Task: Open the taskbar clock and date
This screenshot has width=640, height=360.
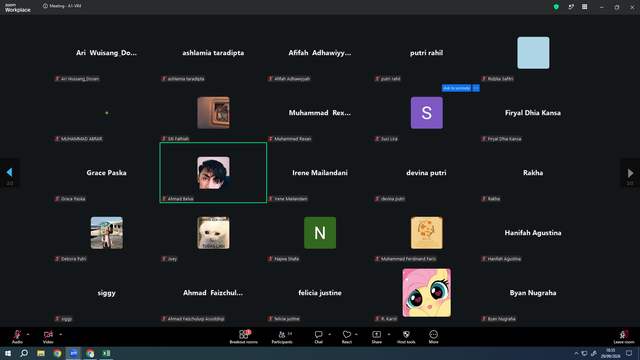Action: pos(610,353)
